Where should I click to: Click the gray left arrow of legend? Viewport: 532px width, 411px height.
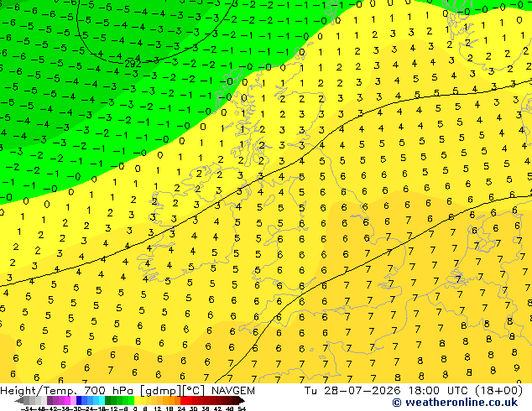[x=18, y=401]
